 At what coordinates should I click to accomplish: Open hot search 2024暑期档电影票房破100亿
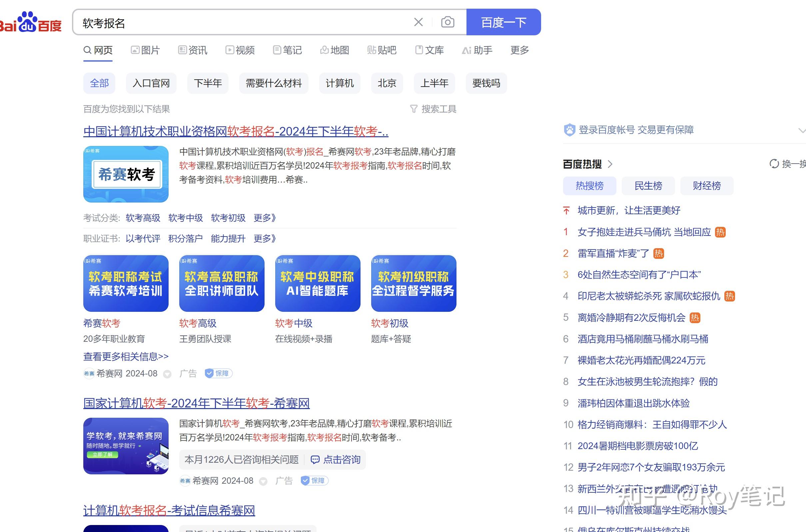pos(638,445)
